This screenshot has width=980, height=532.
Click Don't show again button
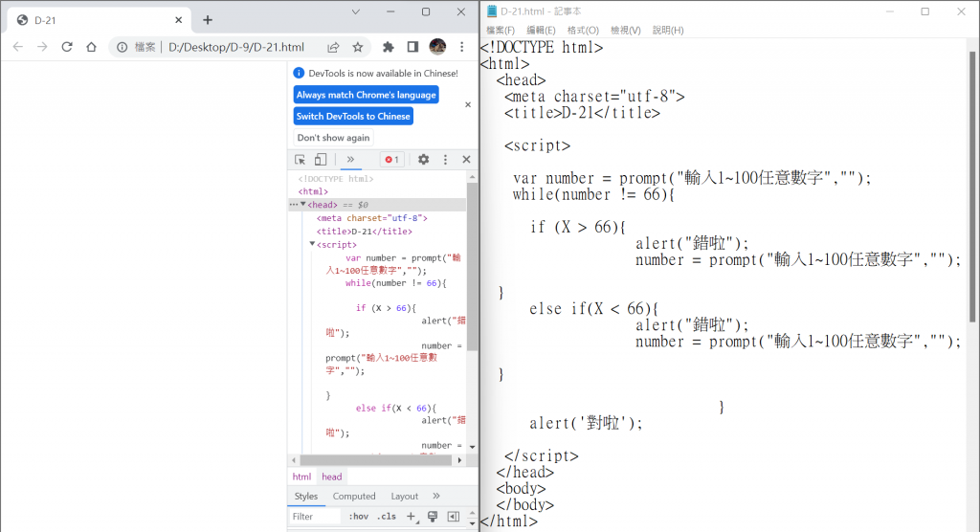[x=333, y=138]
